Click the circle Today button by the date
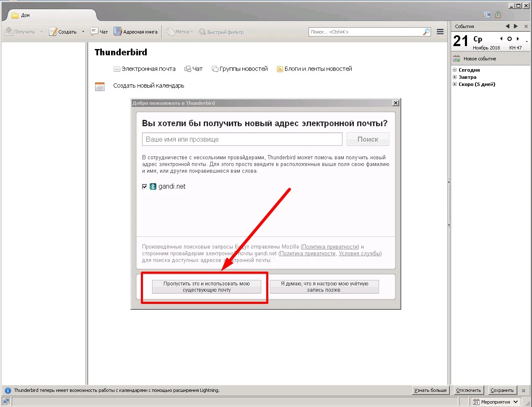Screen dimensions: 532x407 pos(509,39)
